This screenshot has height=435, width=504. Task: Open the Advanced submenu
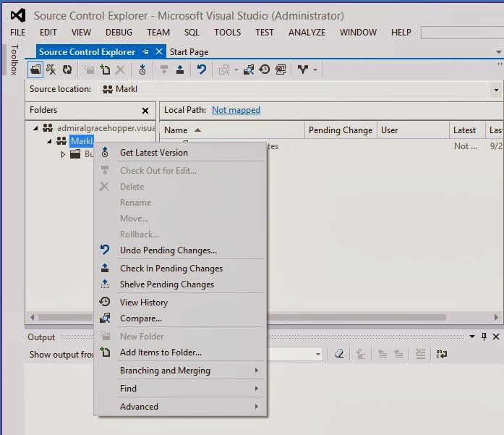pos(180,406)
